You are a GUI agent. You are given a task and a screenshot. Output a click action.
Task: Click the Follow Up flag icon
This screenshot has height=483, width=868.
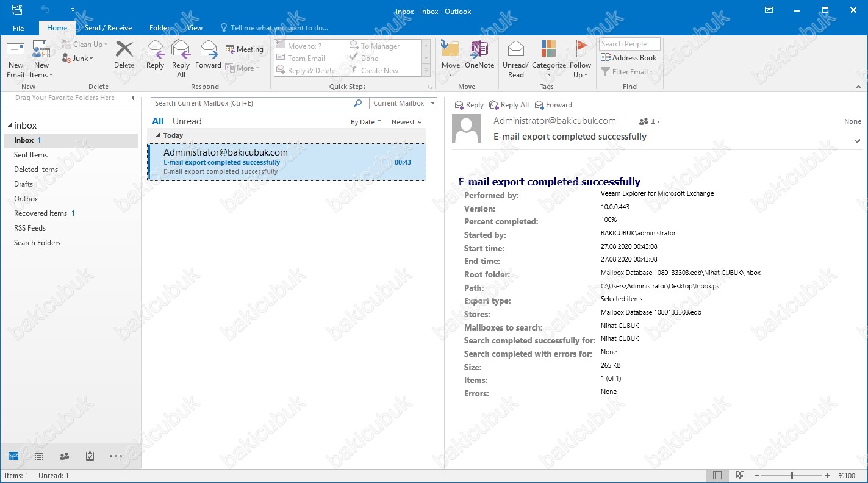click(581, 49)
